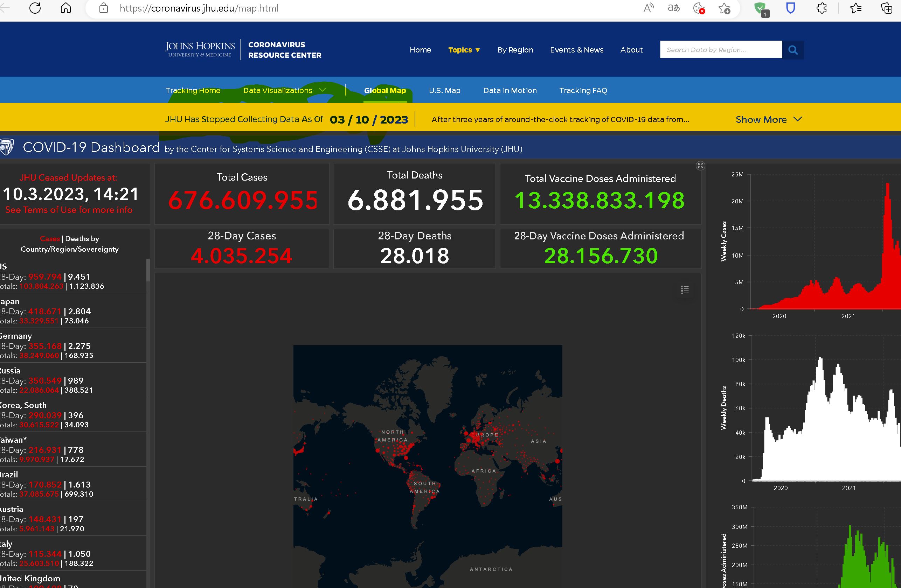Viewport: 901px width, 588px height.
Task: Click the country list scrollbar thumb
Action: tap(148, 270)
